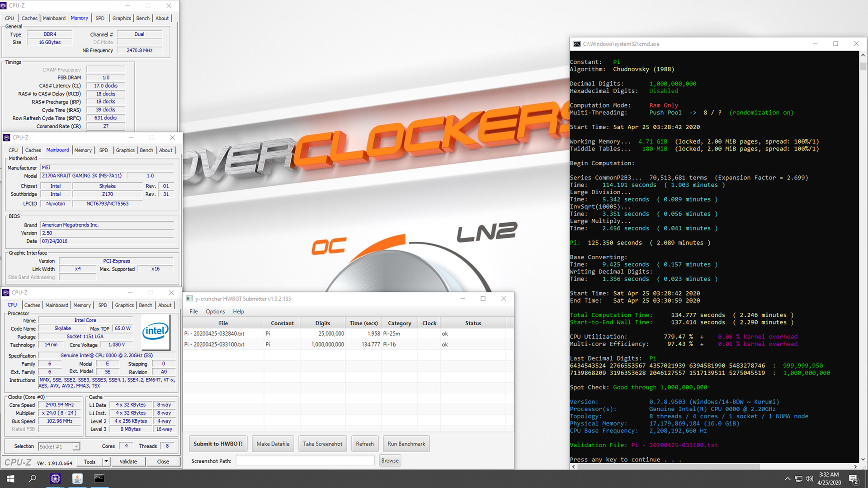Screen dimensions: 868x488
Task: Click the Close button in CPU-Z footer
Action: [x=163, y=461]
